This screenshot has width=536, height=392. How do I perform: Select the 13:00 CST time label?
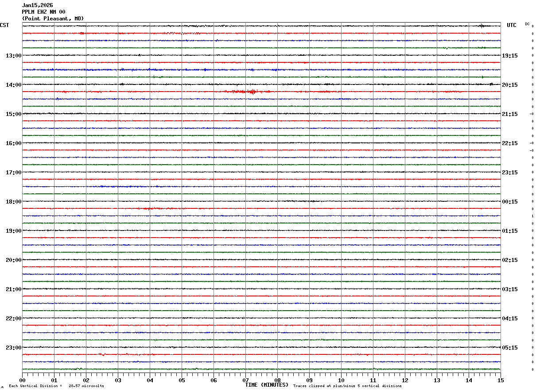pos(13,56)
